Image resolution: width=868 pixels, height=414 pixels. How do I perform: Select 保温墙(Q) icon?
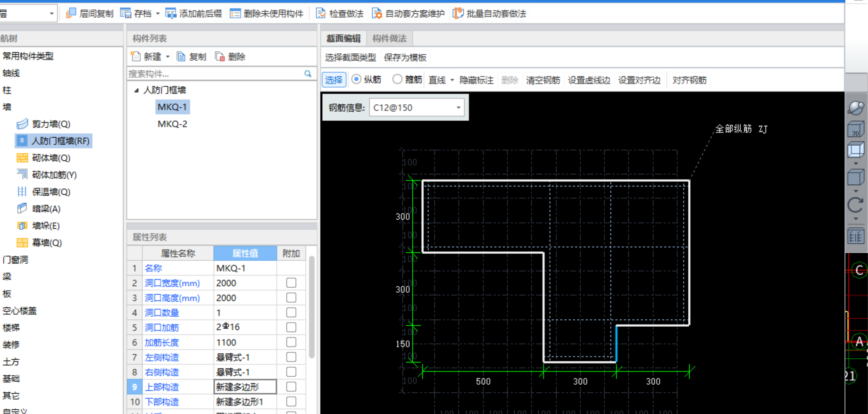tap(22, 191)
